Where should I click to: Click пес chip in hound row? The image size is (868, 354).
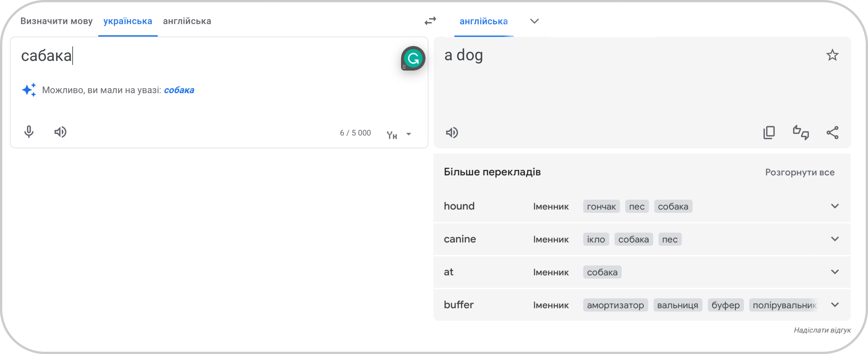pos(637,206)
